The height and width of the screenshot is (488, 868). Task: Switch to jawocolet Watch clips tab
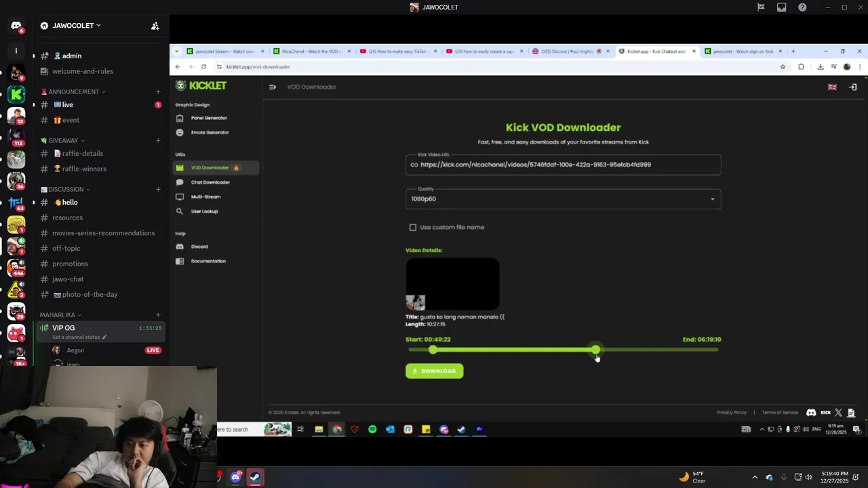coord(745,51)
